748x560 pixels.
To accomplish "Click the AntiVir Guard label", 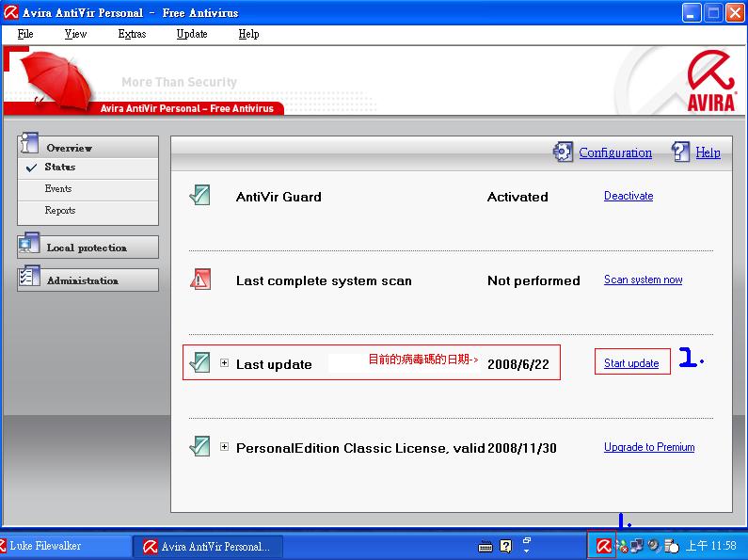I will [279, 197].
